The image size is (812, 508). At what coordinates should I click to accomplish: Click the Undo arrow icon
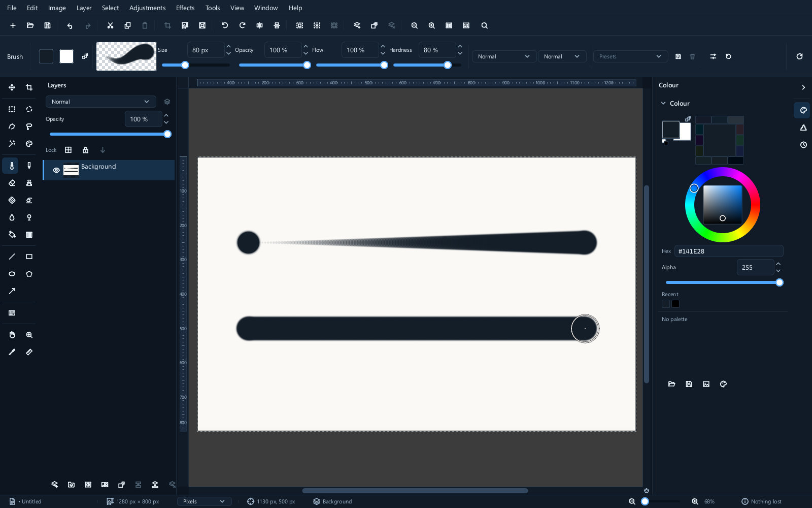(70, 25)
